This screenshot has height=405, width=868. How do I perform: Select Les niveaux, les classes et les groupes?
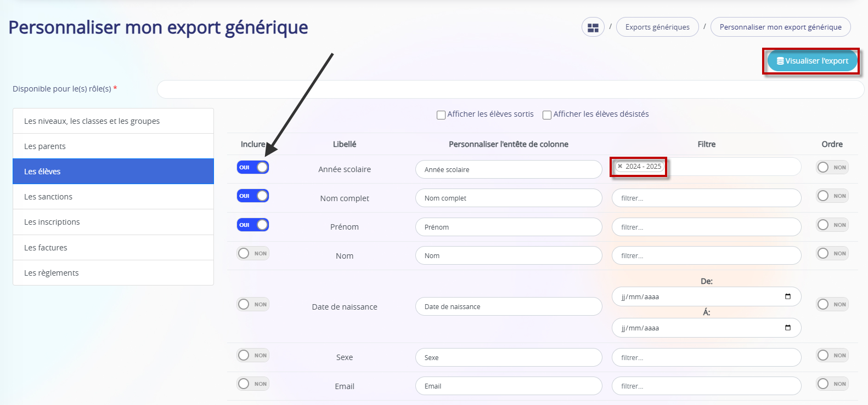point(113,121)
